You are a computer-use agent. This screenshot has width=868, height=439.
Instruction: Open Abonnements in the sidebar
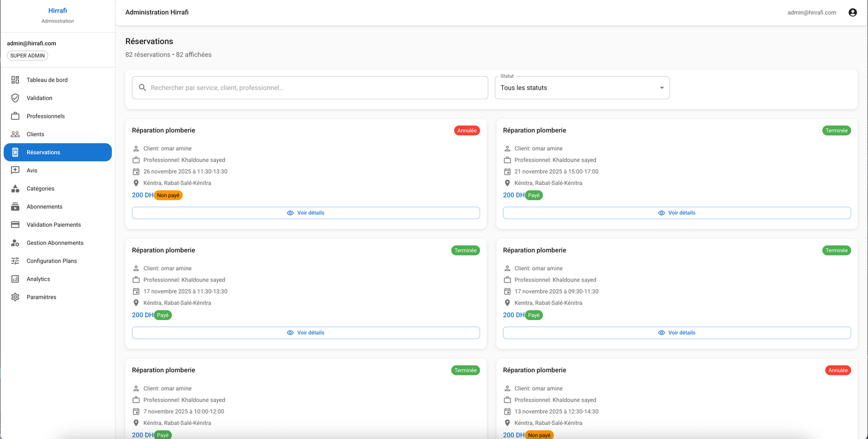[x=44, y=207]
